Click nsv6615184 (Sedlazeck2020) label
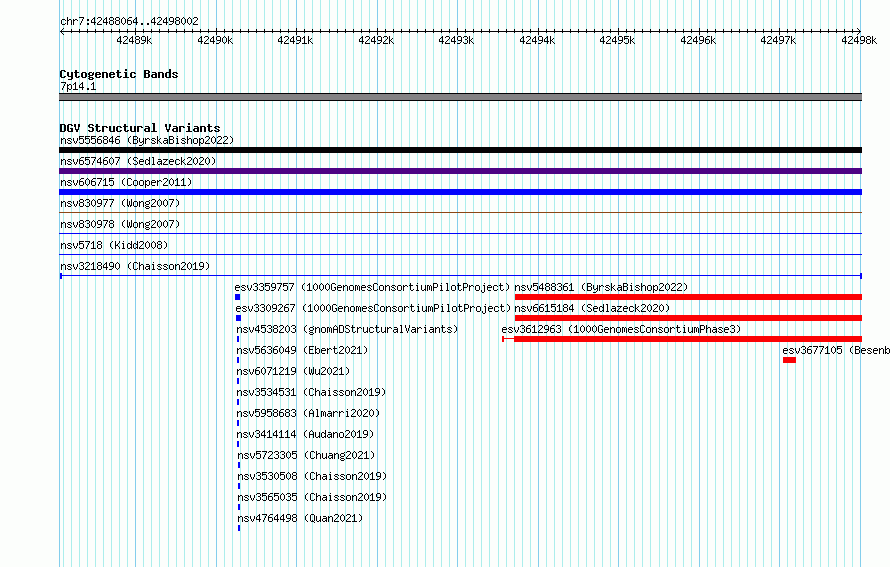890x567 pixels. tap(592, 308)
